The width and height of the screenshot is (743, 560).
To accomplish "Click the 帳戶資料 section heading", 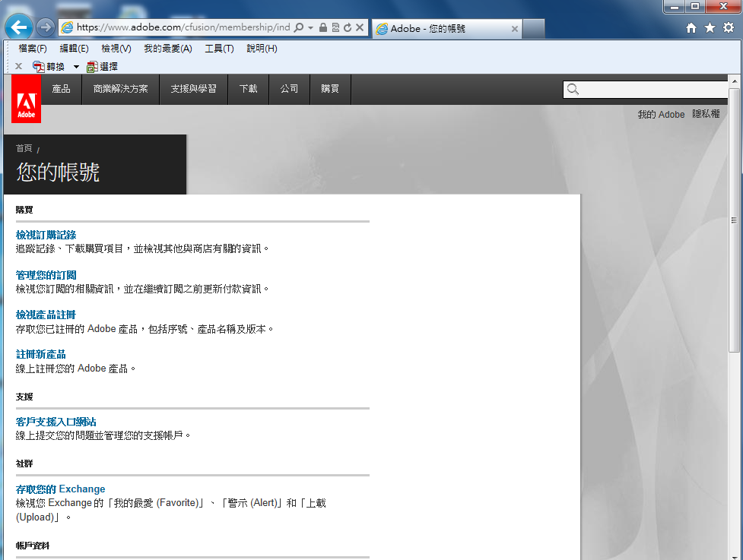I will [33, 546].
